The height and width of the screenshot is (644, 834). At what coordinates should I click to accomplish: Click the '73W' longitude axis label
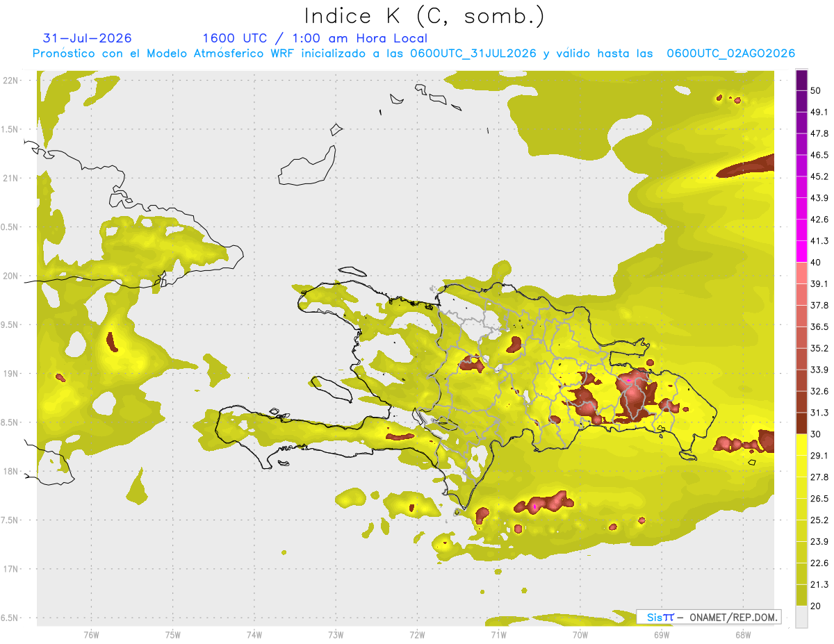336,634
